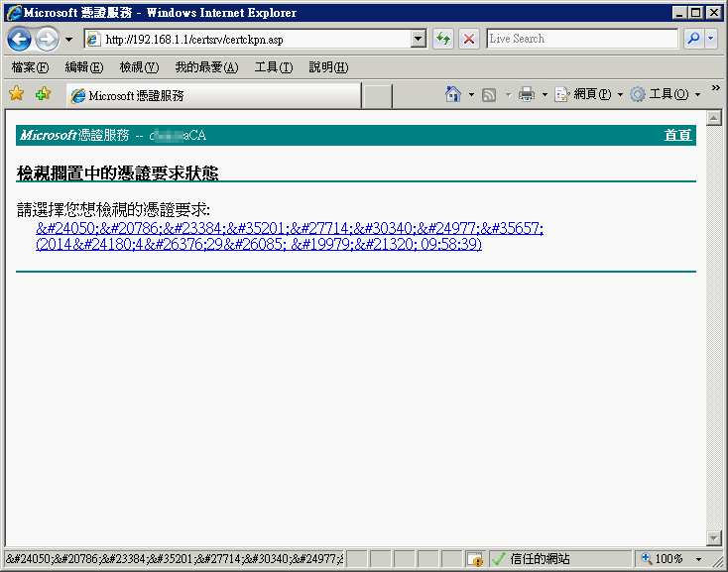Click Add to Favorites icon
728x572 pixels.
pyautogui.click(x=43, y=94)
